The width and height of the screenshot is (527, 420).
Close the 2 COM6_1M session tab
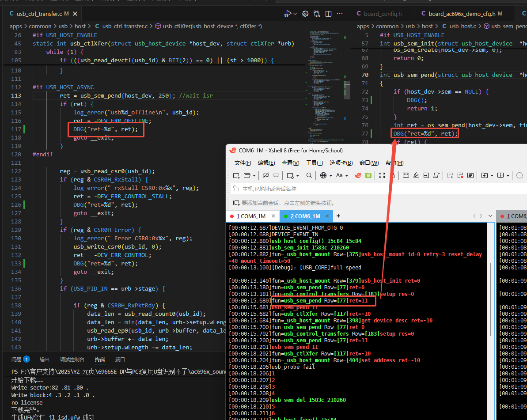pos(327,216)
